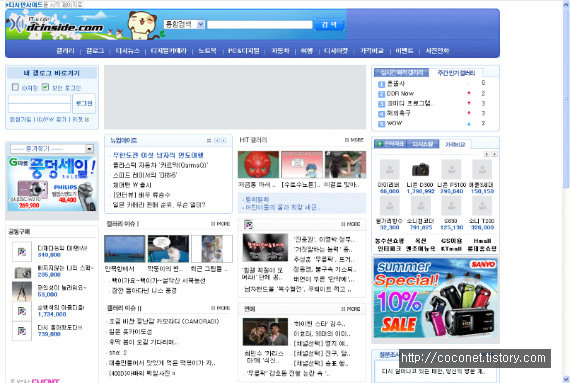Click the next arrow above the product grid
The width and height of the screenshot is (570, 383).
(x=494, y=154)
